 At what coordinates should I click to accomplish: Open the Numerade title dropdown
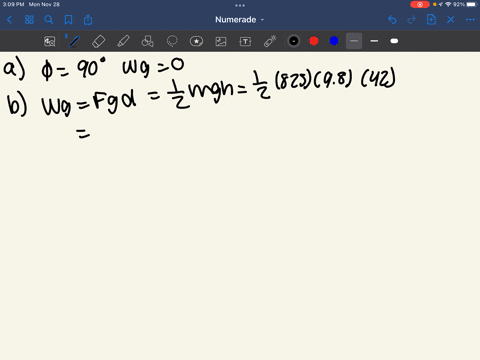pos(239,20)
